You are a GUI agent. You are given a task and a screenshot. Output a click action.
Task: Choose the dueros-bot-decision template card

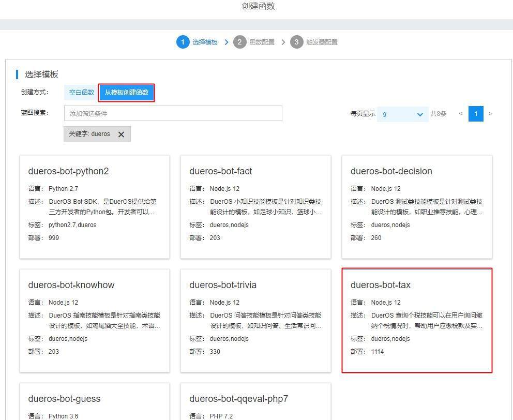[417, 207]
